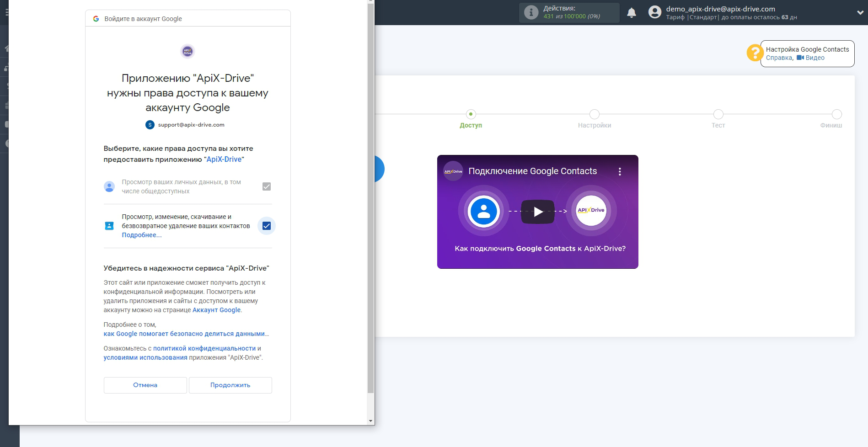Open the video's three-dot options menu
This screenshot has height=447, width=868.
pyautogui.click(x=620, y=171)
